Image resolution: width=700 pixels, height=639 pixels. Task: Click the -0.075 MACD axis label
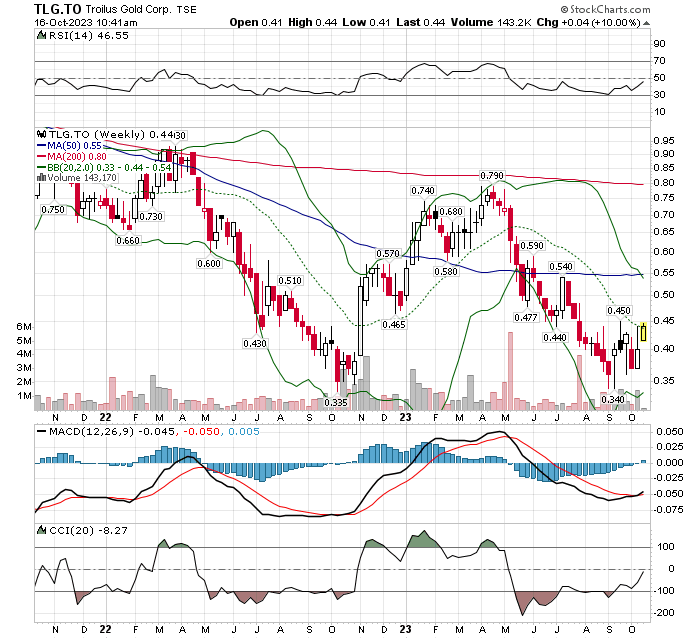667,510
